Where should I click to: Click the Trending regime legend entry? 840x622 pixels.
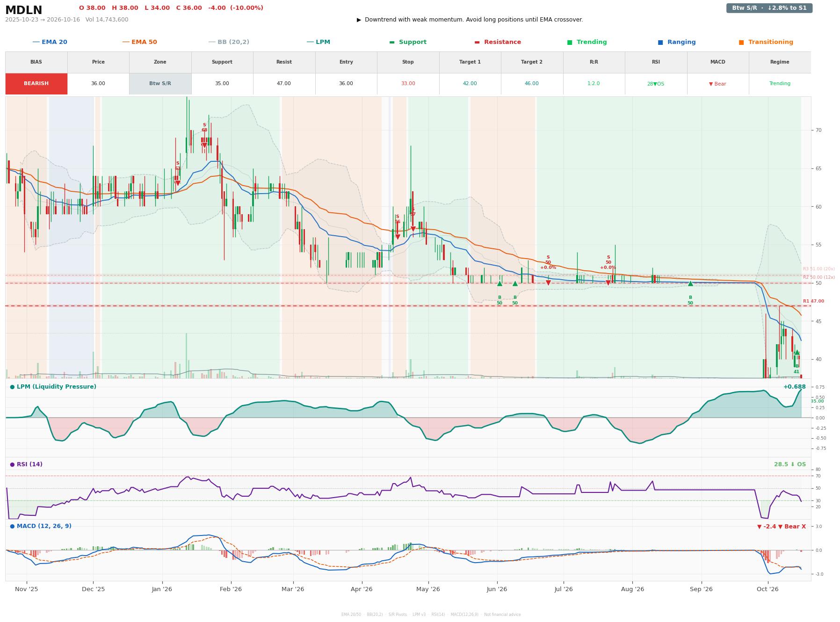587,42
